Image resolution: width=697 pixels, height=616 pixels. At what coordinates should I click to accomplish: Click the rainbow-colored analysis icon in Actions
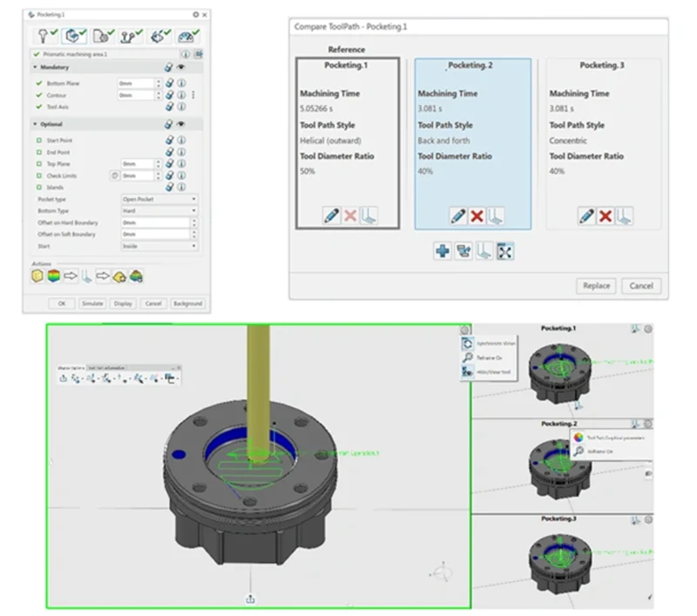(x=54, y=277)
